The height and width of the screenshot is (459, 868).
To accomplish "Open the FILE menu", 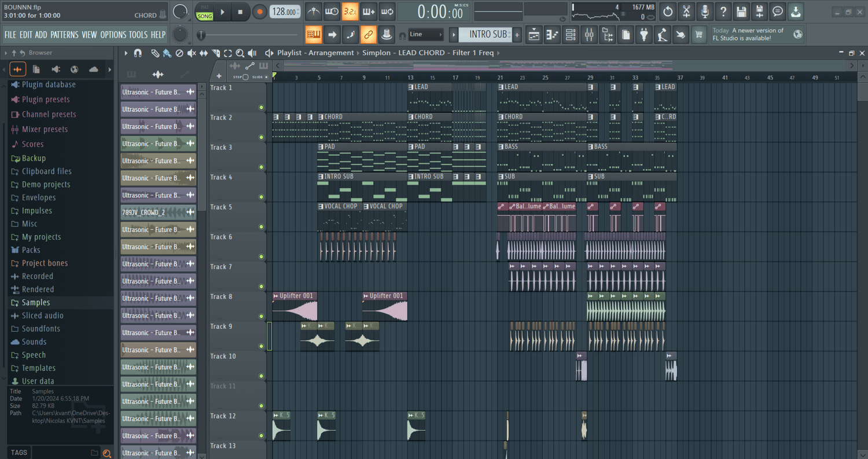I will (x=10, y=35).
